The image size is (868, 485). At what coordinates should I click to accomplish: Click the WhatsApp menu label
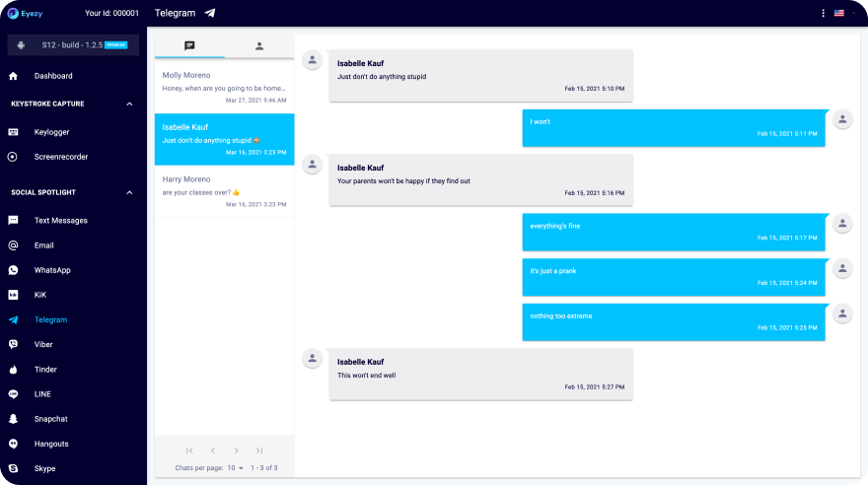coord(52,270)
